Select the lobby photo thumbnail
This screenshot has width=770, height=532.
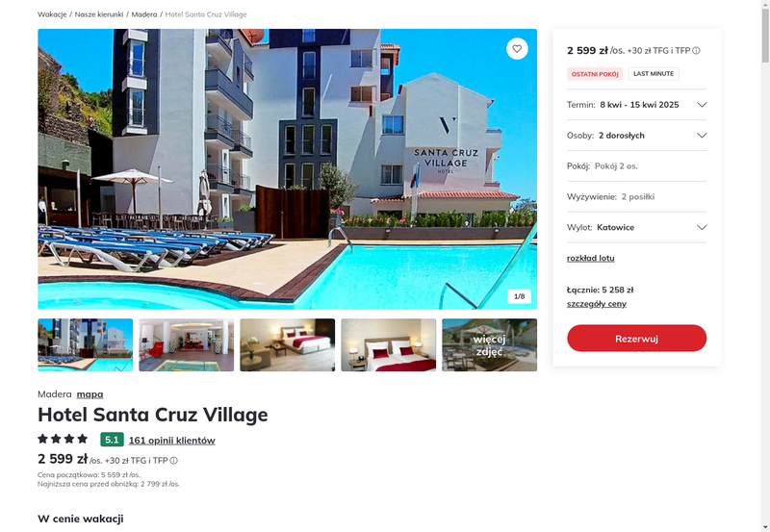click(x=186, y=345)
